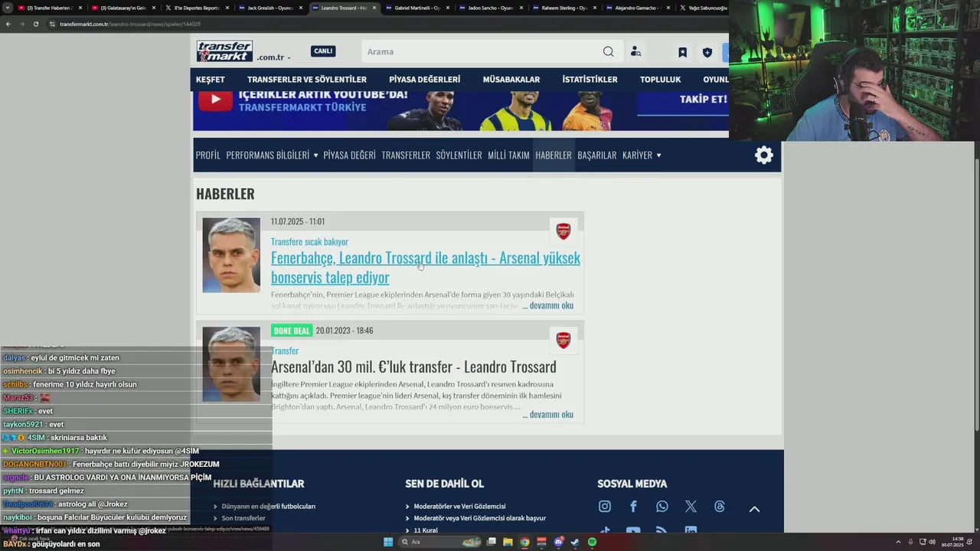
Task: Click the Threads social icon
Action: (720, 507)
